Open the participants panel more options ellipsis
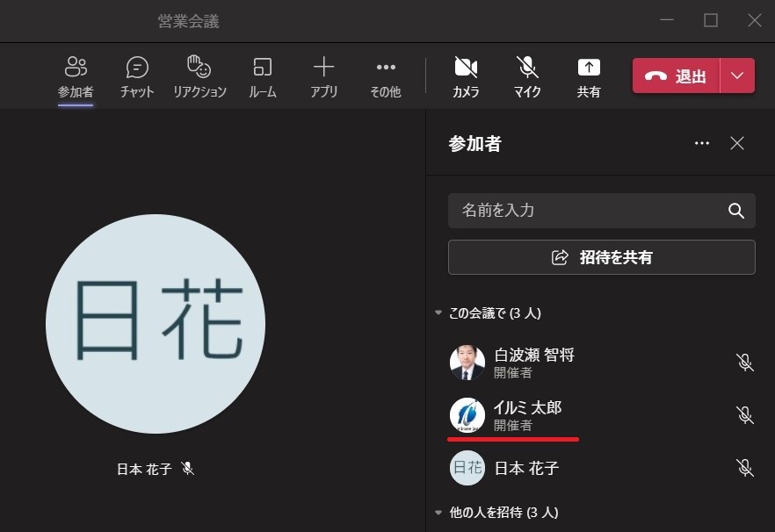Screen dimensions: 775x532 pos(702,143)
